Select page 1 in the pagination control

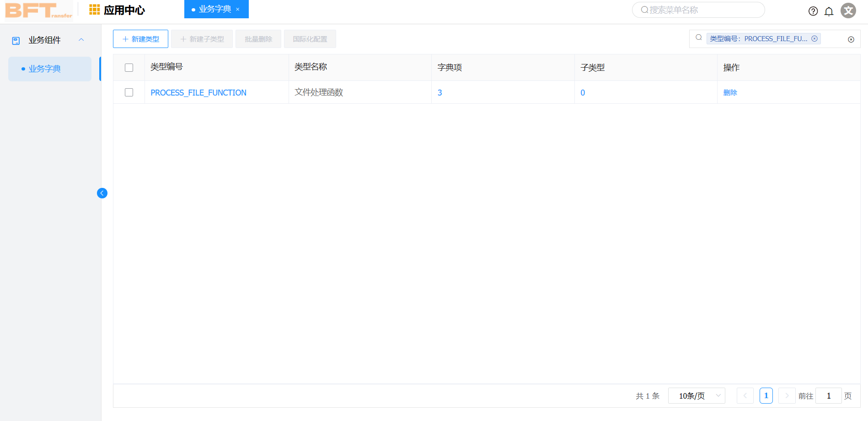[766, 395]
